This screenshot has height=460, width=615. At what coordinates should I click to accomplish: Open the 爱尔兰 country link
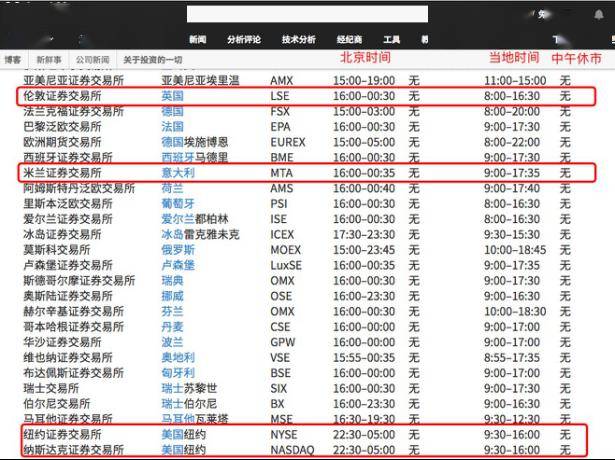tap(178, 219)
